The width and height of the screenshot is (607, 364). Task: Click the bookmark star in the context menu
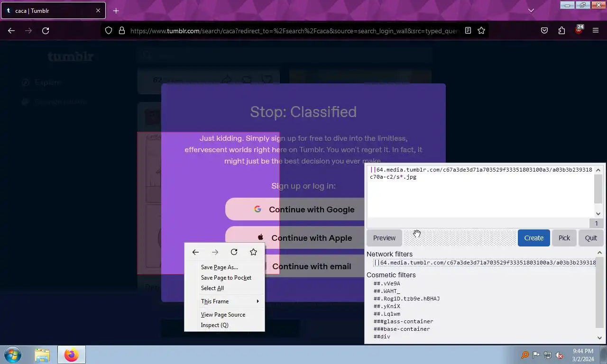tap(253, 252)
